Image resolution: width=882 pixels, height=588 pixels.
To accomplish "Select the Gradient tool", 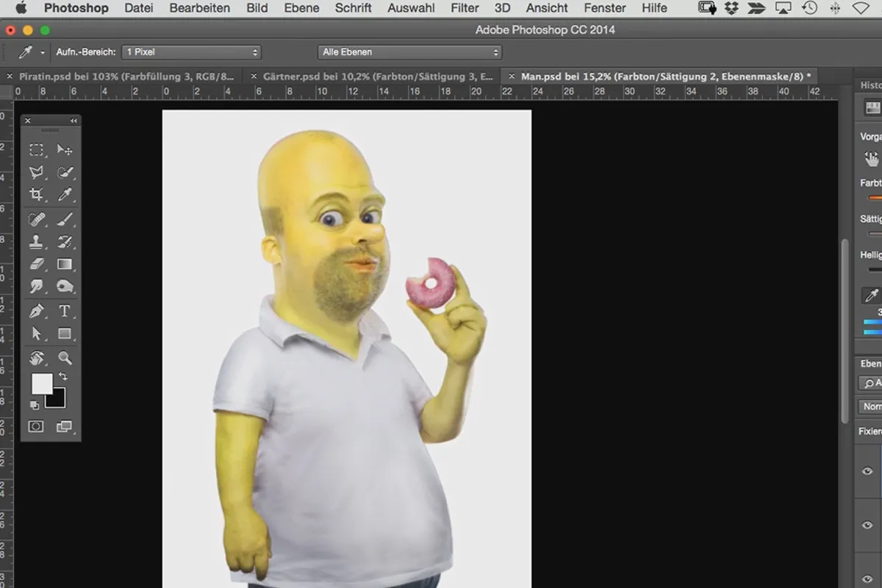I will point(65,264).
